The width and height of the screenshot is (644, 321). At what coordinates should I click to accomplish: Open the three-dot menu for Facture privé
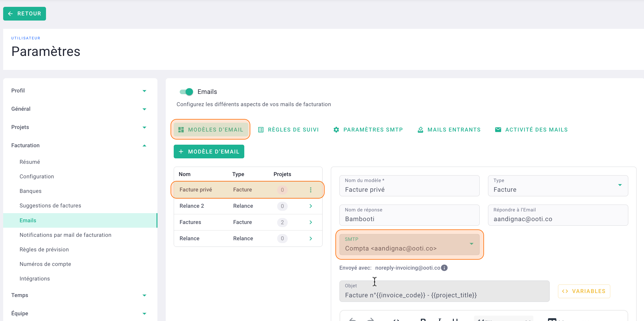tap(311, 190)
